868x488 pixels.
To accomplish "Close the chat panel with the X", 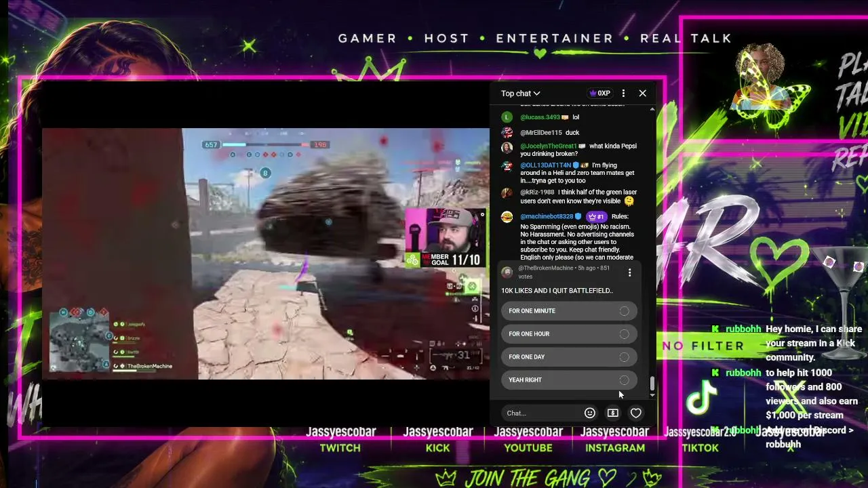I will click(643, 94).
